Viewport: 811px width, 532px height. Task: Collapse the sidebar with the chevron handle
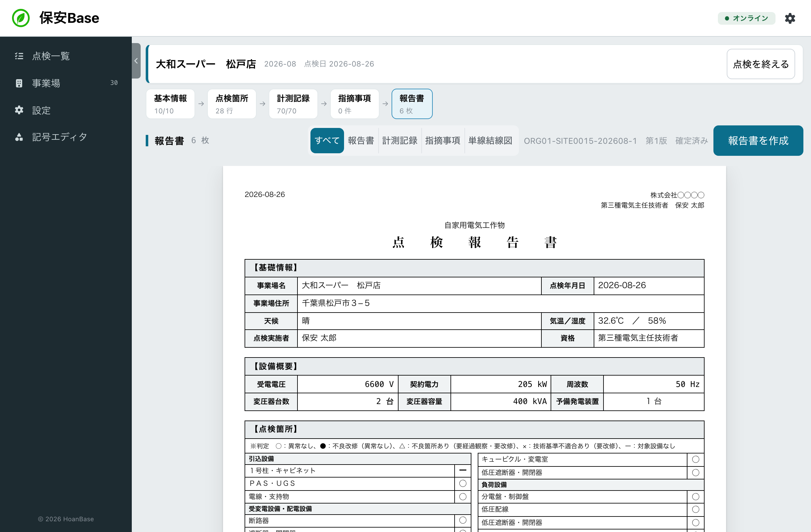pyautogui.click(x=136, y=61)
